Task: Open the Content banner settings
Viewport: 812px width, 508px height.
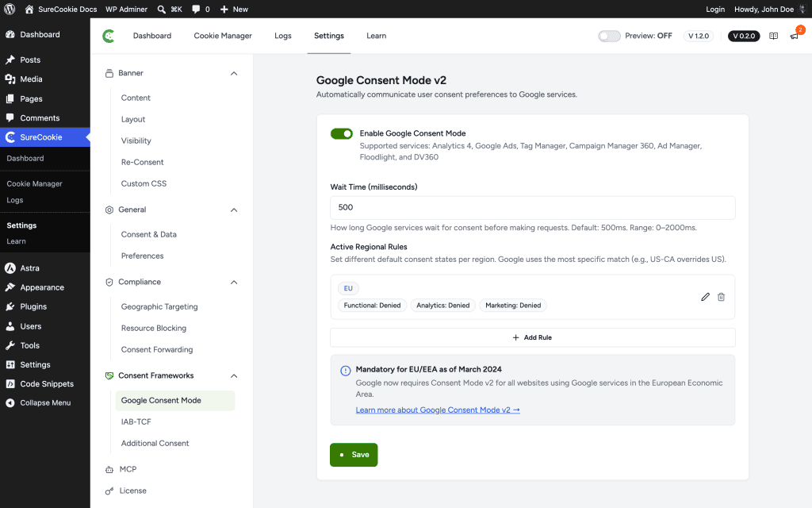Action: tap(136, 98)
